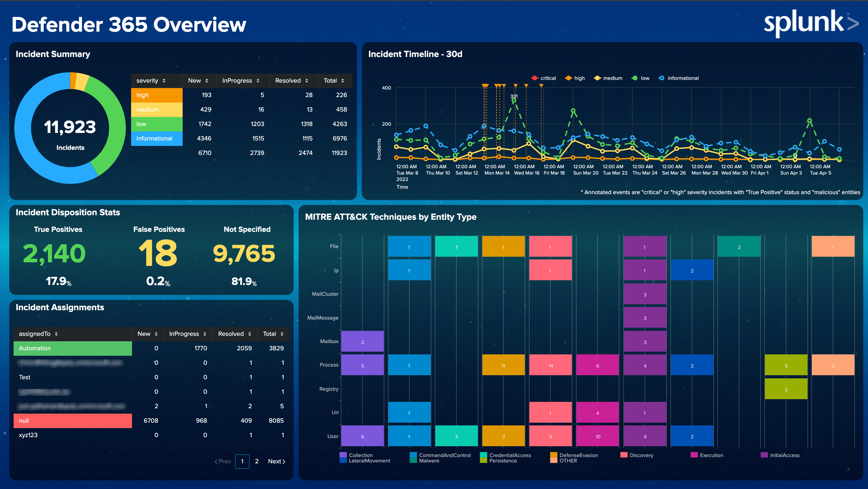Toggle Discovery in MITRE legend

pyautogui.click(x=637, y=455)
